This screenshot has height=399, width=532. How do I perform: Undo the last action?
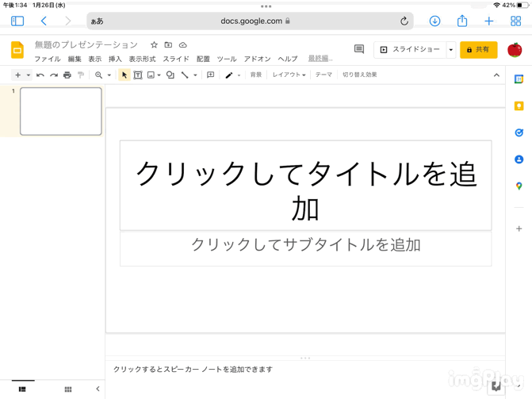(x=40, y=75)
